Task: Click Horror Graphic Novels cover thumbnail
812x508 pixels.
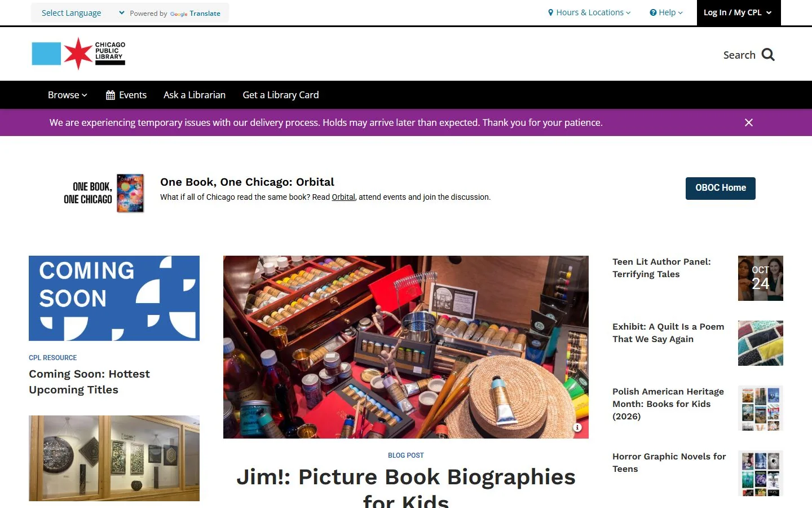Action: point(761,473)
